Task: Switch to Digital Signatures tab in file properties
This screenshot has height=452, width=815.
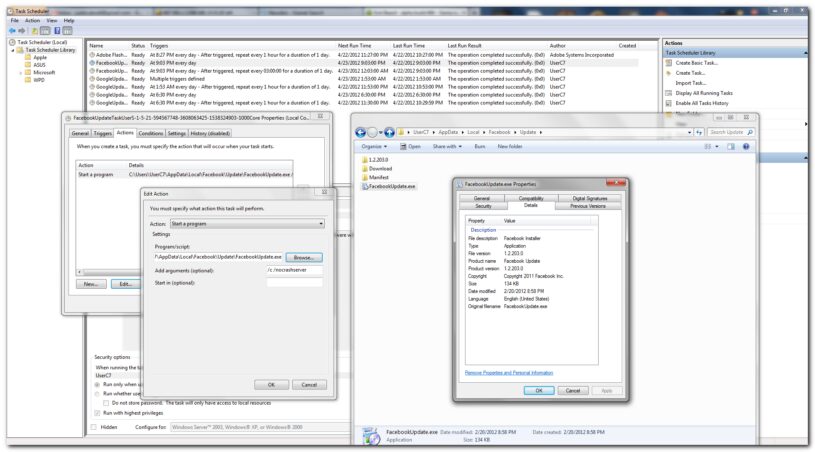Action: [x=589, y=198]
